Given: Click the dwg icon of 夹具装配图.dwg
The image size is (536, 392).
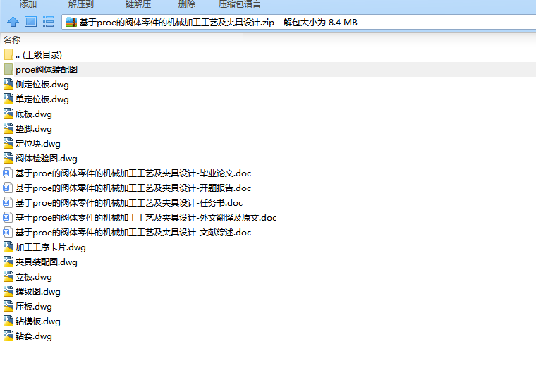Looking at the screenshot, I should tap(8, 262).
